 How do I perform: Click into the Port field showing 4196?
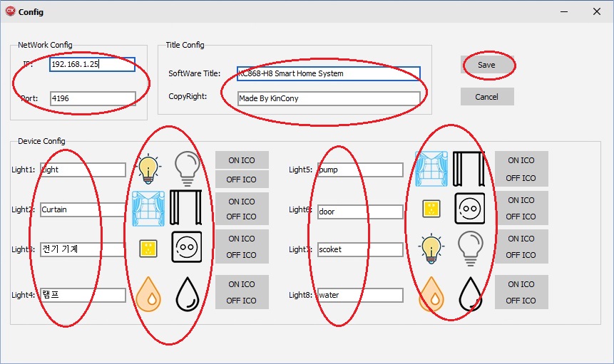coord(92,98)
